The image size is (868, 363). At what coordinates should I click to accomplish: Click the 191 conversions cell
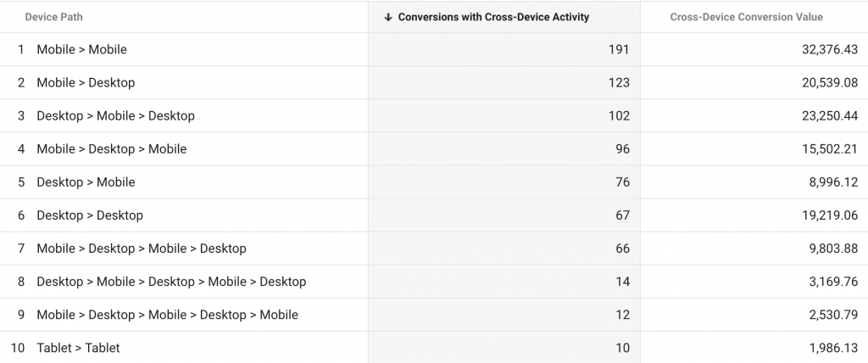point(619,50)
